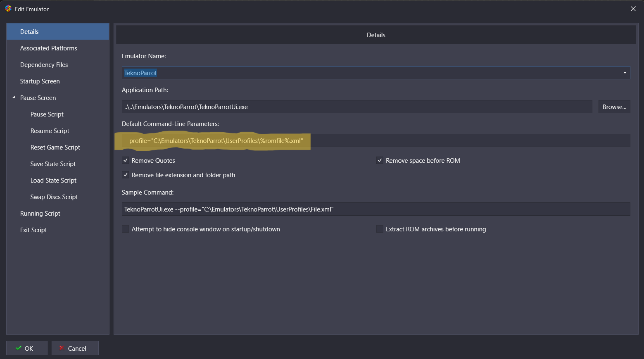644x359 pixels.
Task: Click the red X icon on Cancel
Action: (x=62, y=348)
